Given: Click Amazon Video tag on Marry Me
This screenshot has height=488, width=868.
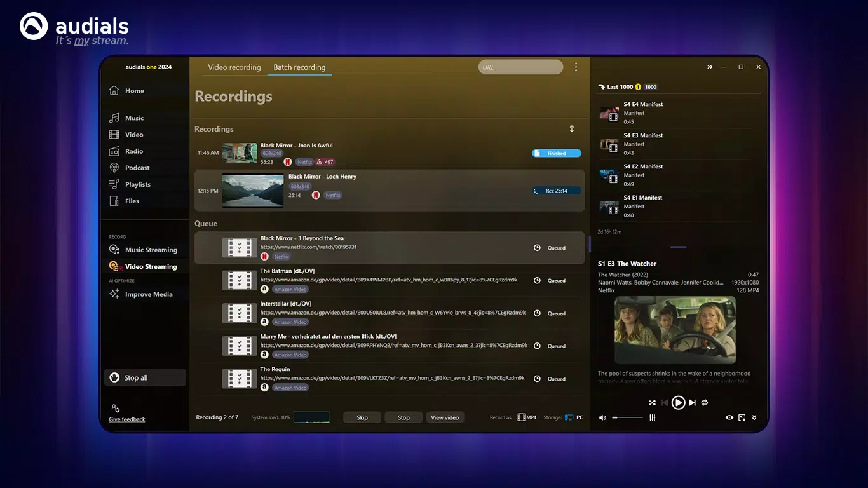Looking at the screenshot, I should (290, 355).
